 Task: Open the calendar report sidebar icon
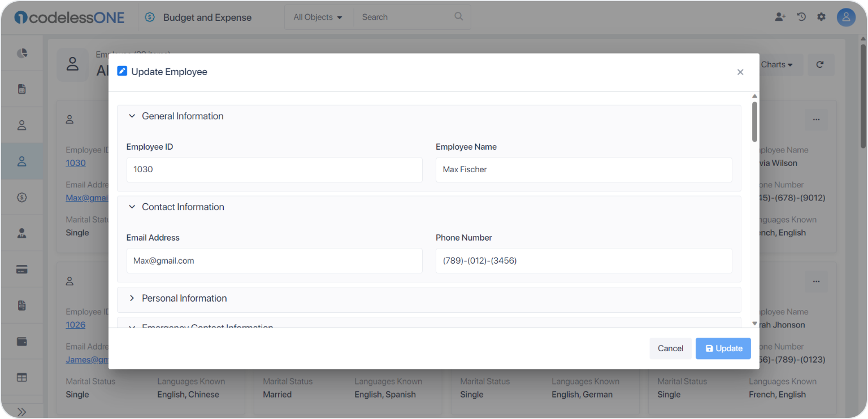tap(22, 89)
